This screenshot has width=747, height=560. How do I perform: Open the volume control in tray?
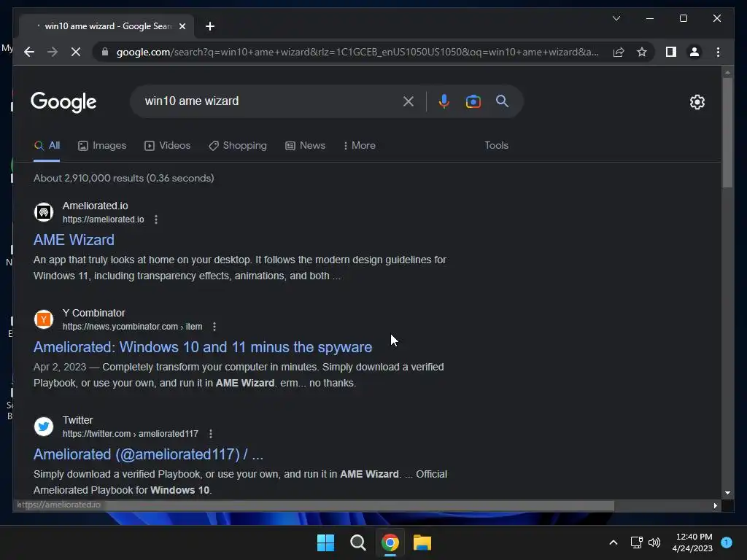[x=654, y=542]
